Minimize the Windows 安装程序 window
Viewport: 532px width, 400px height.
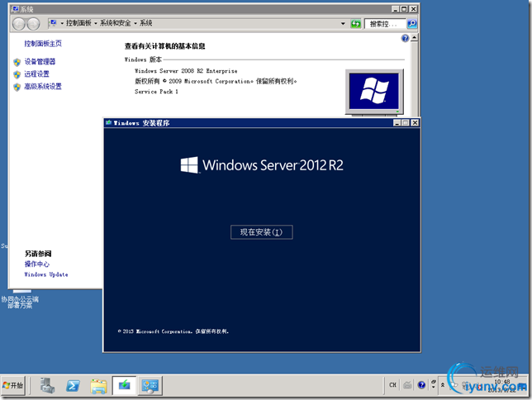tap(397, 122)
